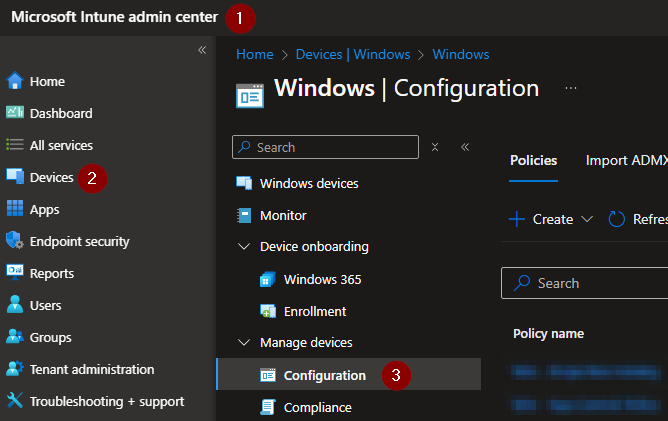The image size is (668, 421).
Task: Click the Refresh circular arrow icon
Action: click(x=616, y=219)
